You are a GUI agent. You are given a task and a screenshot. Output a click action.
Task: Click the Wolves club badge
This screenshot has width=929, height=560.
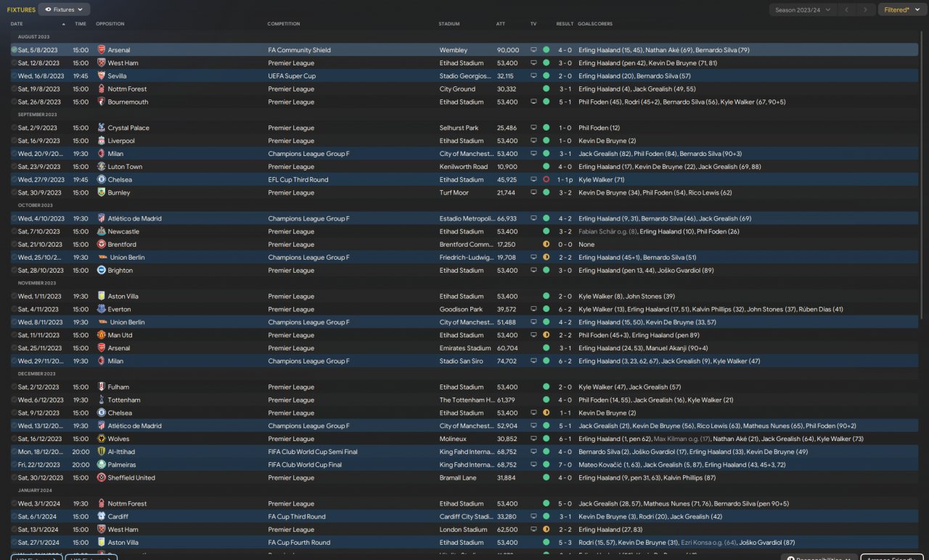(x=102, y=439)
